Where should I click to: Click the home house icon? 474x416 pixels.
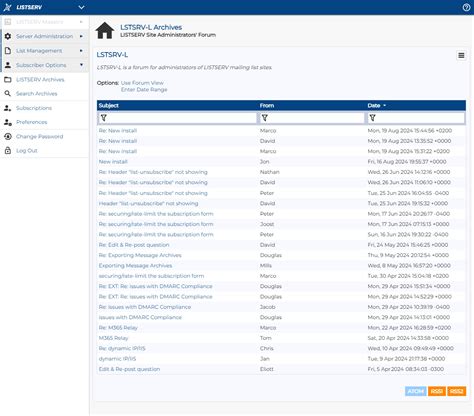click(x=105, y=31)
